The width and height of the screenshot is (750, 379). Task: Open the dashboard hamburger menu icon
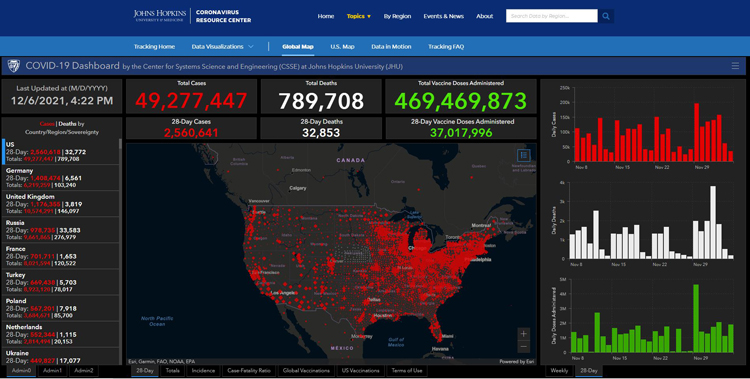pyautogui.click(x=735, y=66)
